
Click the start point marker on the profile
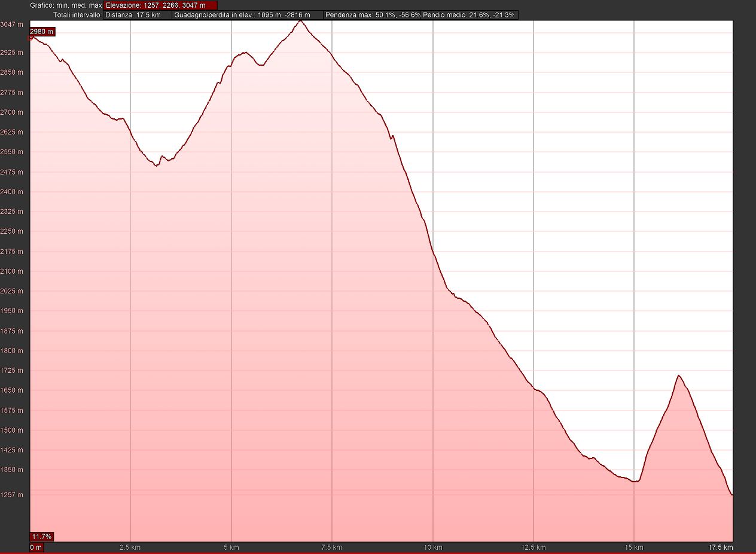coord(31,38)
